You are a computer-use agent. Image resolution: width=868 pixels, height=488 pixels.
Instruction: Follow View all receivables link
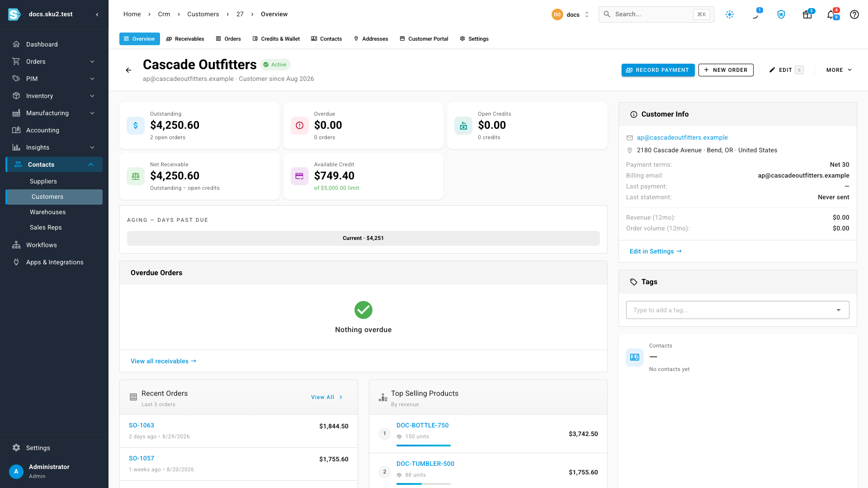(163, 361)
